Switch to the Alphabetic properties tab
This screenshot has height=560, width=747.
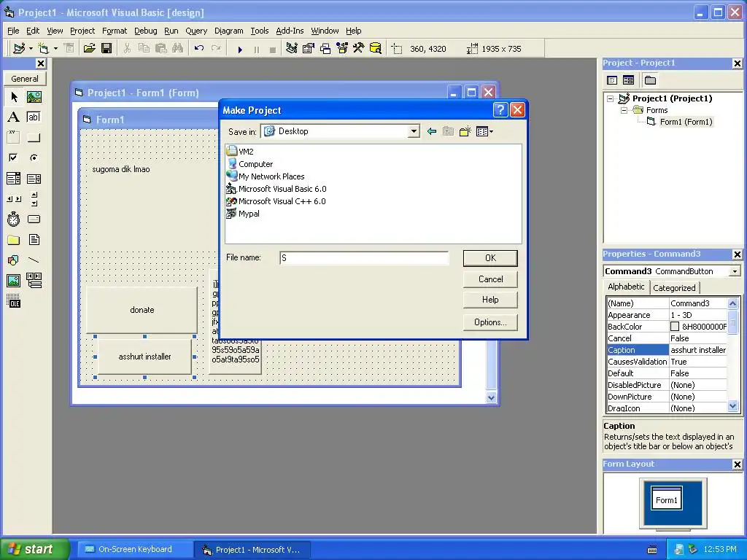click(626, 287)
